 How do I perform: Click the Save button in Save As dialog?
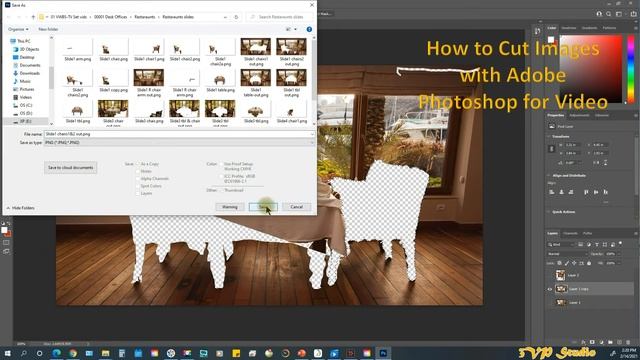[x=263, y=207]
